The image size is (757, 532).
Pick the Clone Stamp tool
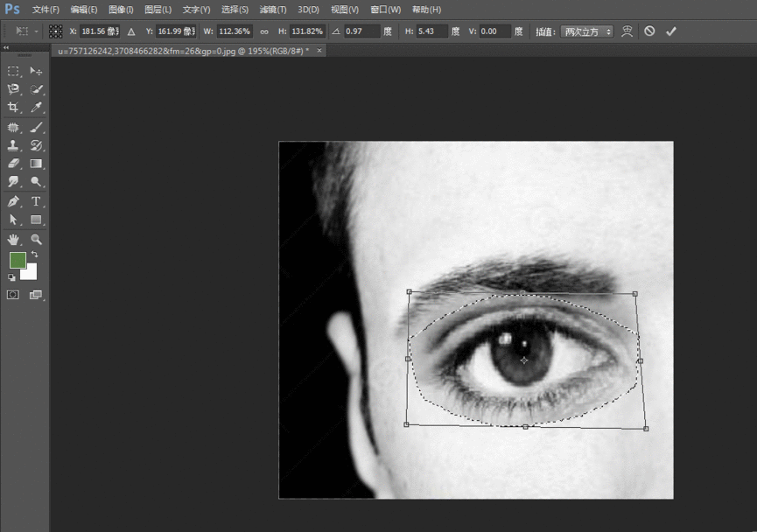coord(13,145)
